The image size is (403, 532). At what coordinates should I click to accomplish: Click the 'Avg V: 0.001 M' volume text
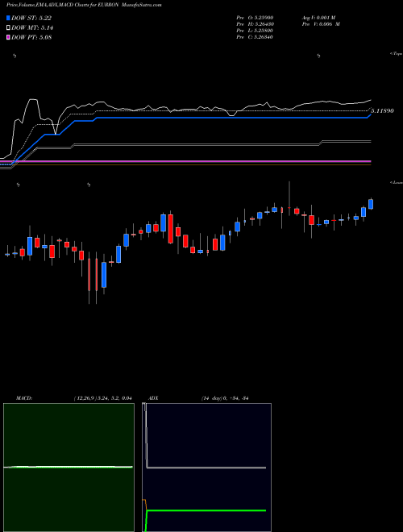click(x=318, y=17)
